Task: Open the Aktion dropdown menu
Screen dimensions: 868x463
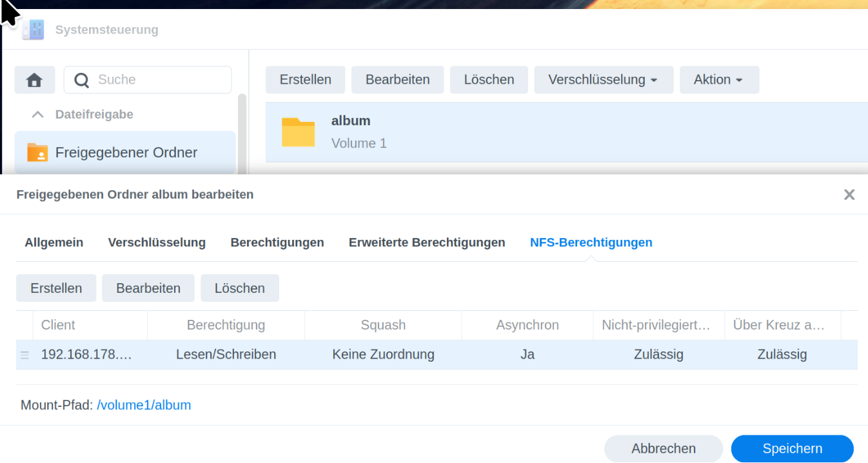Action: [719, 80]
